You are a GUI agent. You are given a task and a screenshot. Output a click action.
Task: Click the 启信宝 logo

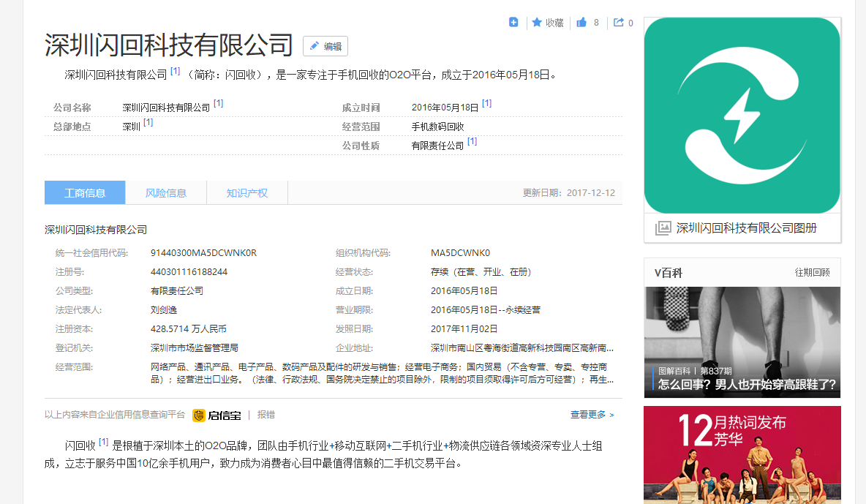coord(217,415)
